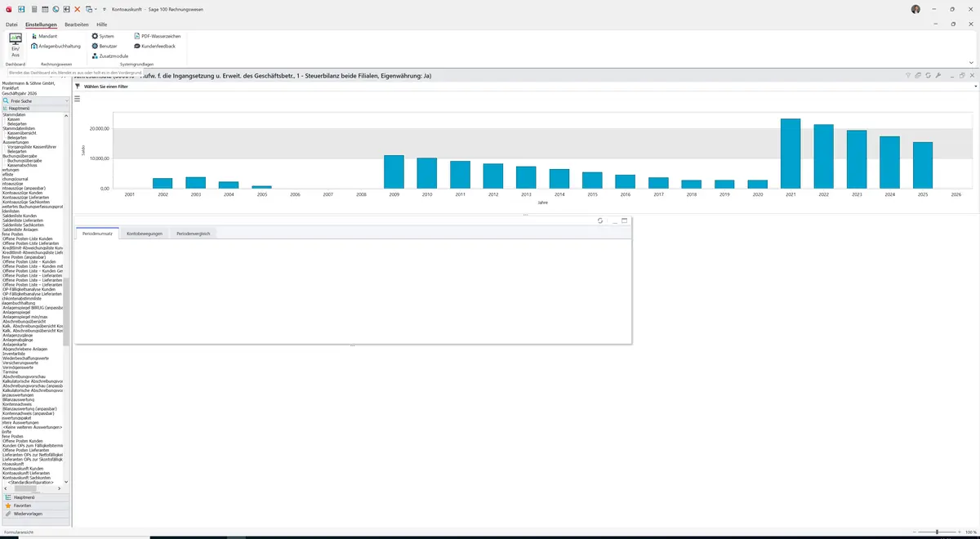Select the Periodenumsatz tab

[x=98, y=234]
